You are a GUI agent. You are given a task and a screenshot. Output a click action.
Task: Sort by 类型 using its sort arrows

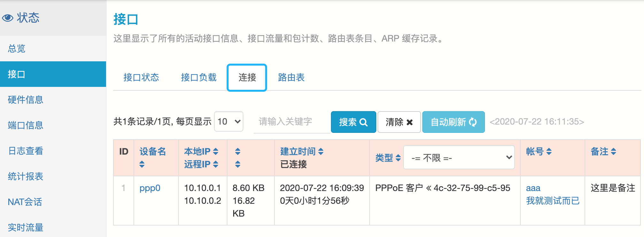click(398, 158)
